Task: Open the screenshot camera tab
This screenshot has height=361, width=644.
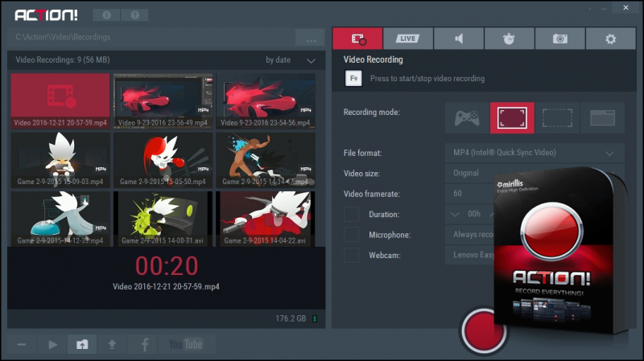Action: pos(559,38)
